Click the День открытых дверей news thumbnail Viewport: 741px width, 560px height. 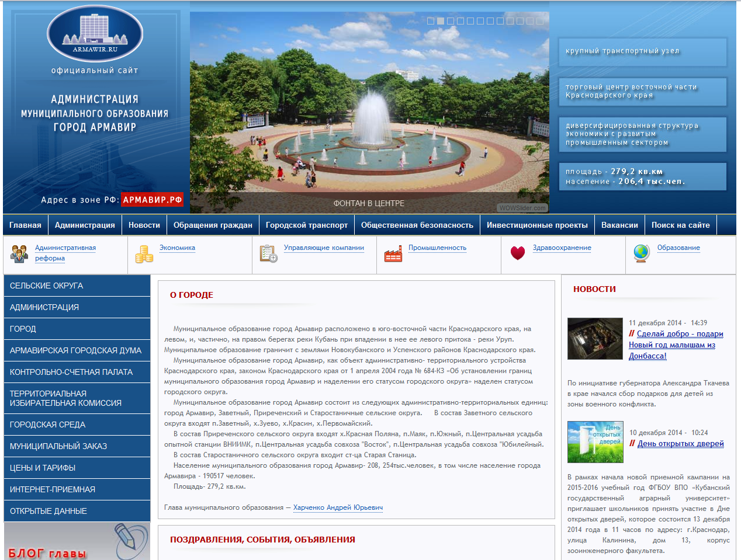coord(595,442)
